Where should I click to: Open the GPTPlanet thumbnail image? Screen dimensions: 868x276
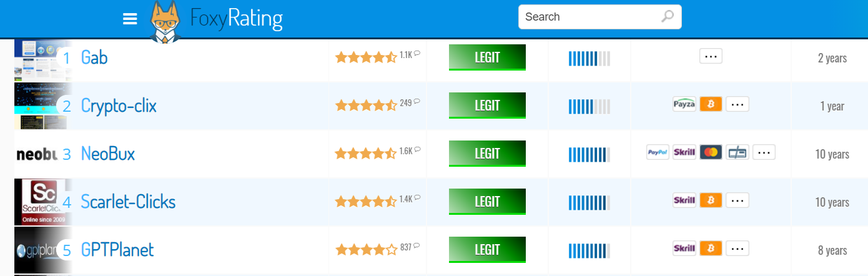37,250
